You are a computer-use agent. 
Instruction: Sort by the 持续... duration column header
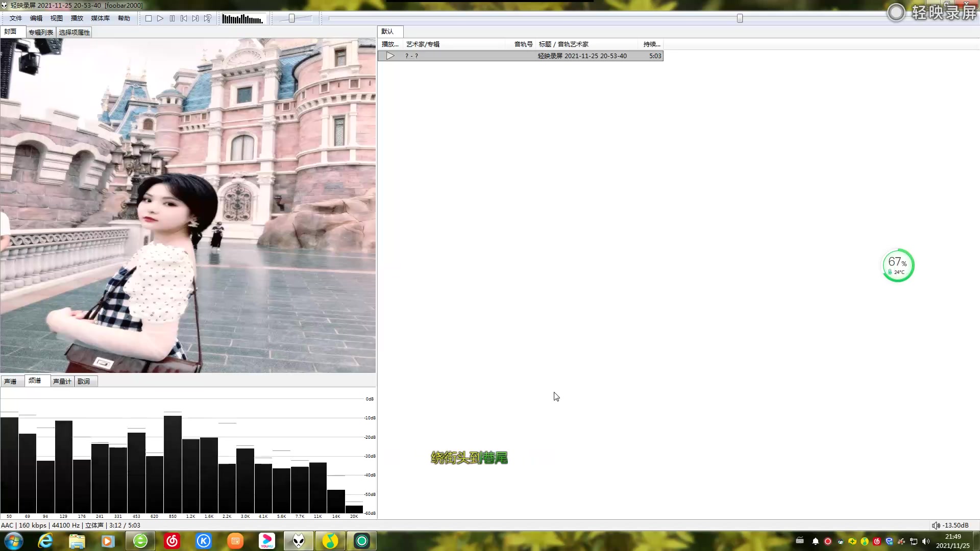651,44
